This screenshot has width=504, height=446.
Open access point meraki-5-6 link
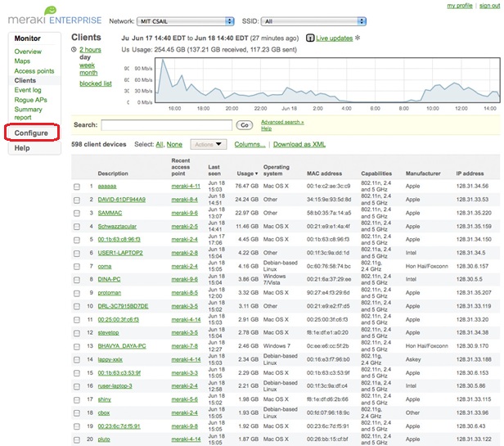coord(185,399)
